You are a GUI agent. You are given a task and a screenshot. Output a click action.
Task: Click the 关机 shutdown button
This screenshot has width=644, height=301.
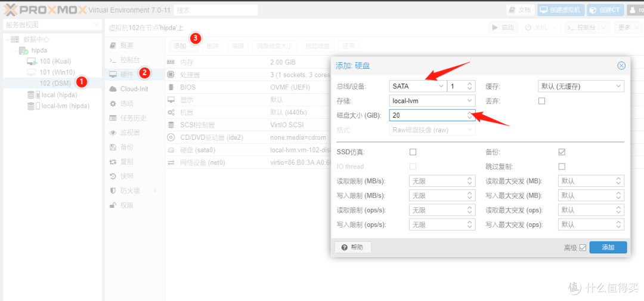pos(536,27)
